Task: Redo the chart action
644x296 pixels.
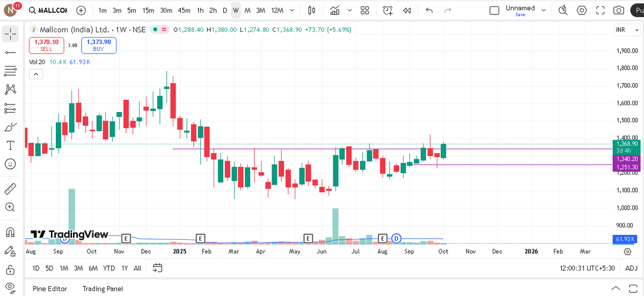Action: point(447,10)
